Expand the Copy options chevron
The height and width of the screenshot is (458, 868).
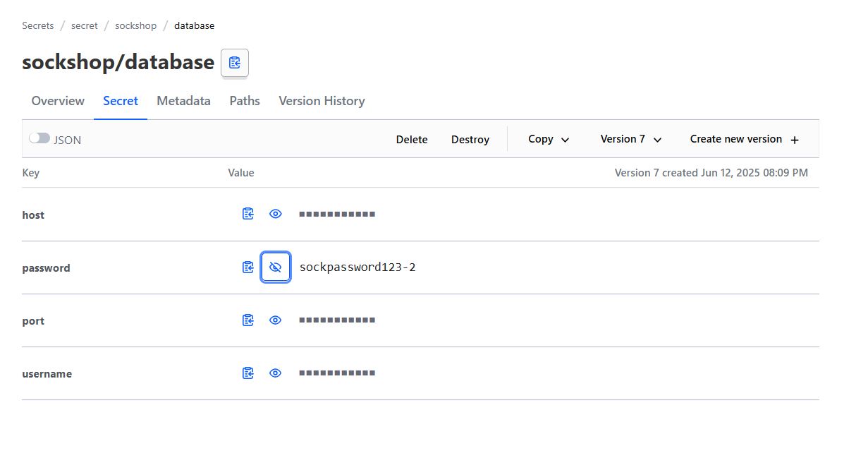pos(565,139)
